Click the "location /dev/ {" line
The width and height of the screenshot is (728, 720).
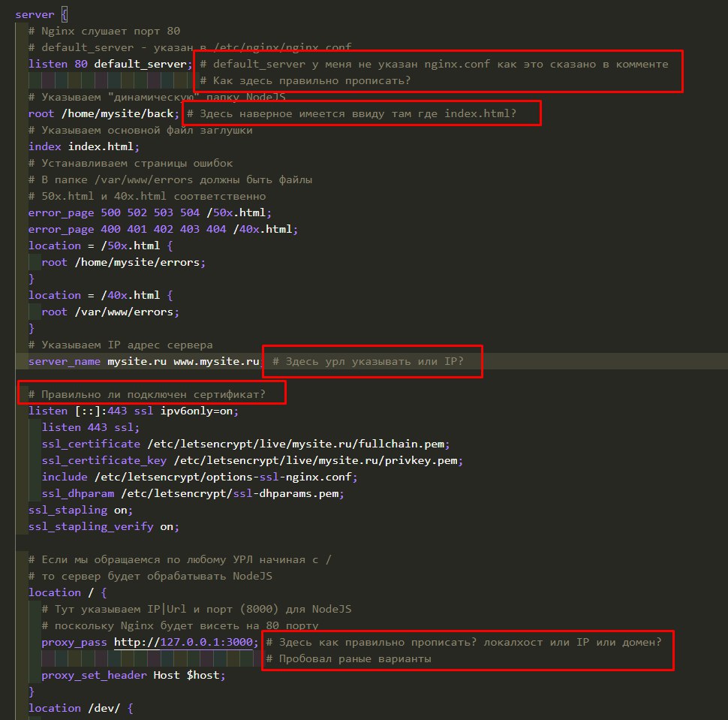coord(81,709)
